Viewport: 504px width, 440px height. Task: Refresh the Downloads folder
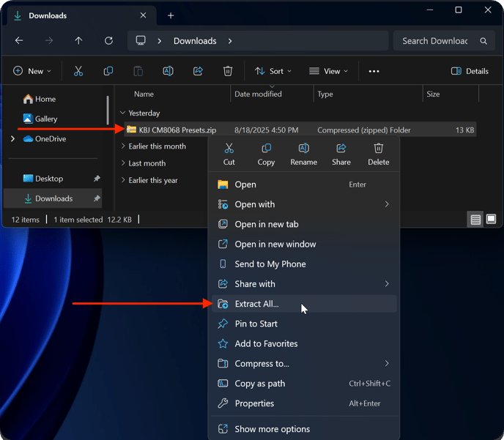click(x=108, y=40)
